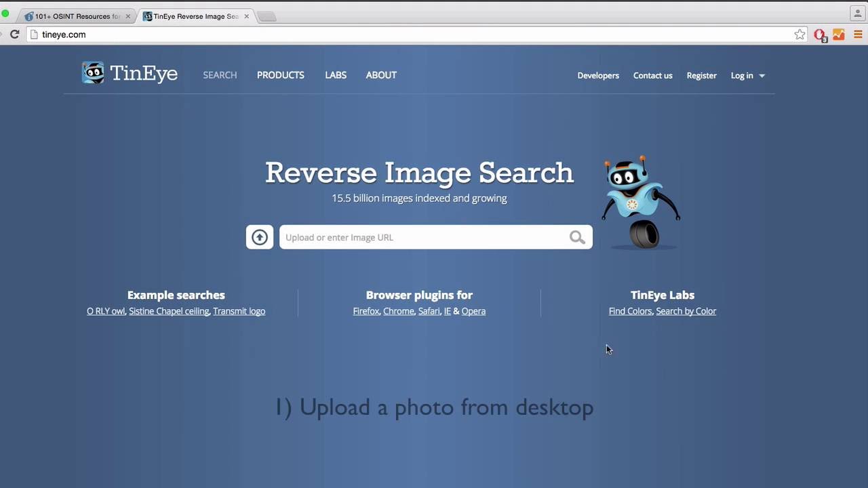Click the orange chart extension icon
868x488 pixels.
coord(839,35)
